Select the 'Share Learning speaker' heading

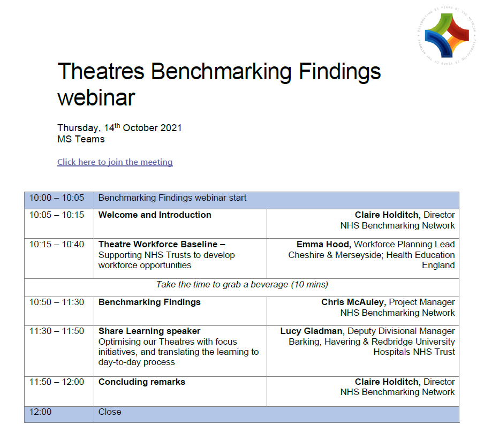click(149, 331)
